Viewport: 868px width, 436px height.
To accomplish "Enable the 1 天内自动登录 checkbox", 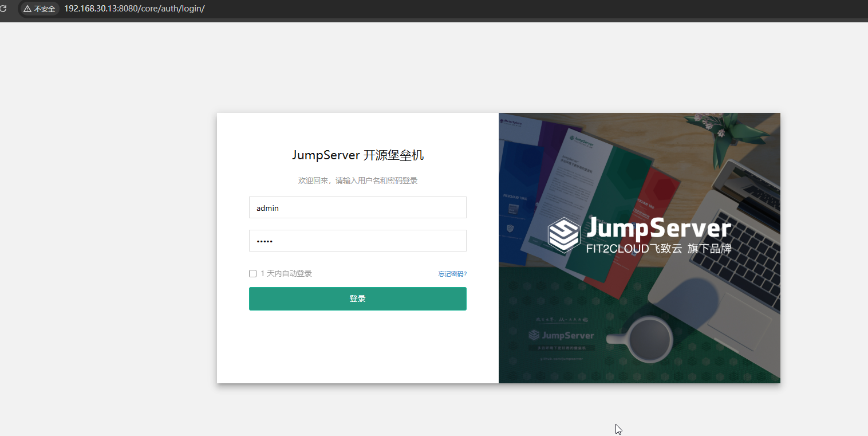I will 252,274.
